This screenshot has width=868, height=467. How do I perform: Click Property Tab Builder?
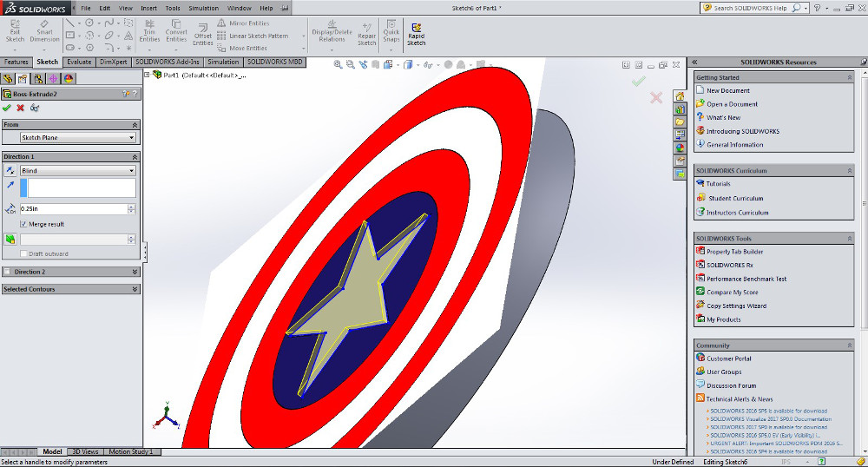pos(734,251)
